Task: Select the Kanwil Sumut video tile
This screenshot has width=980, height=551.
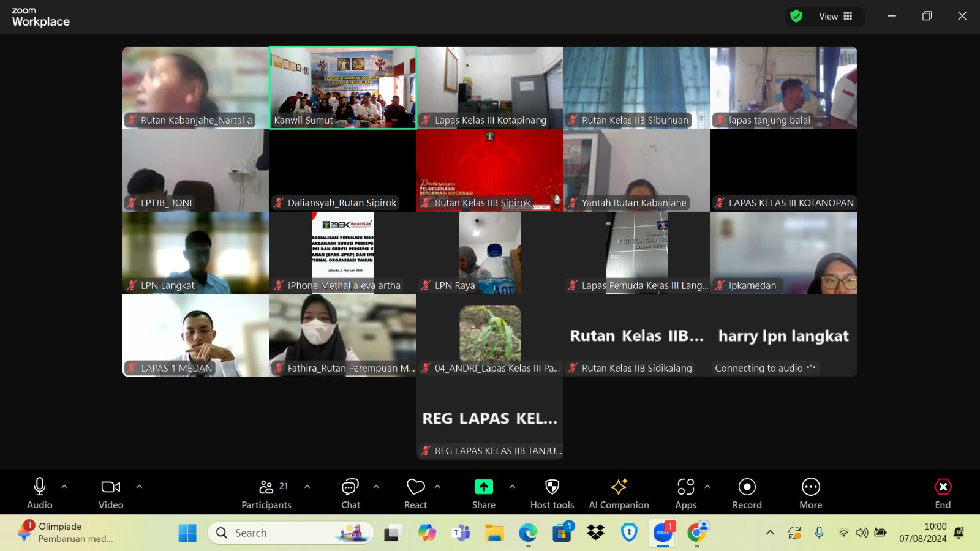Action: tap(343, 88)
